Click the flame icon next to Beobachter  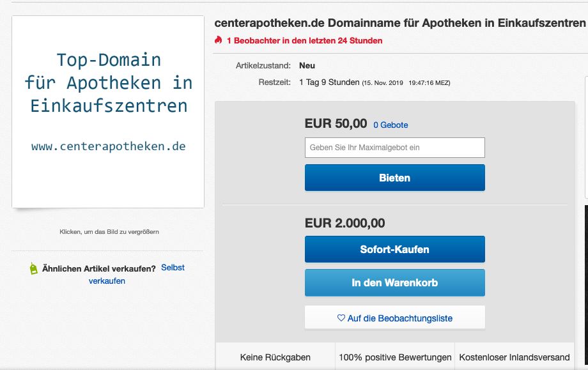(x=219, y=40)
